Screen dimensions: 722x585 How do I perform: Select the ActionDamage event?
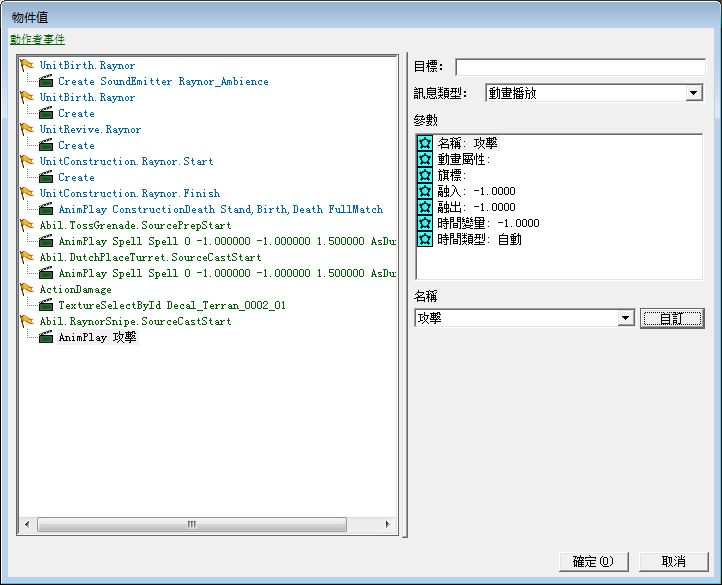(76, 289)
